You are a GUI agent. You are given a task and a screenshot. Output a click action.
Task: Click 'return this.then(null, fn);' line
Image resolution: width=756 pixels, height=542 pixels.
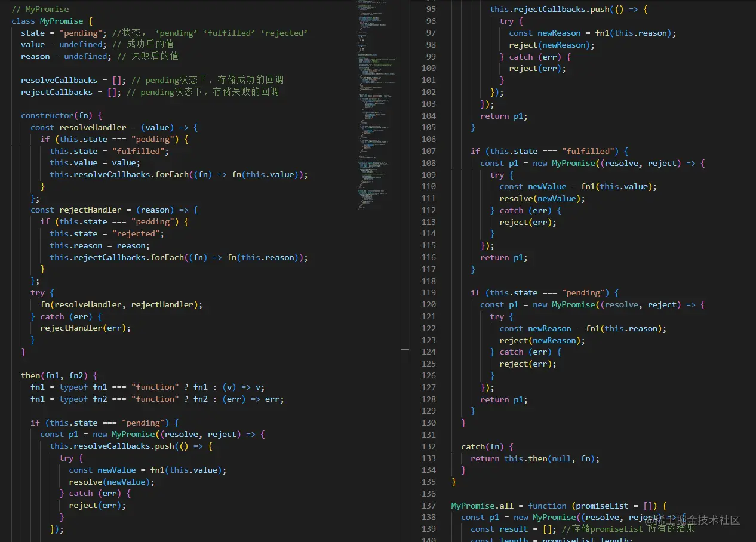tap(535, 458)
